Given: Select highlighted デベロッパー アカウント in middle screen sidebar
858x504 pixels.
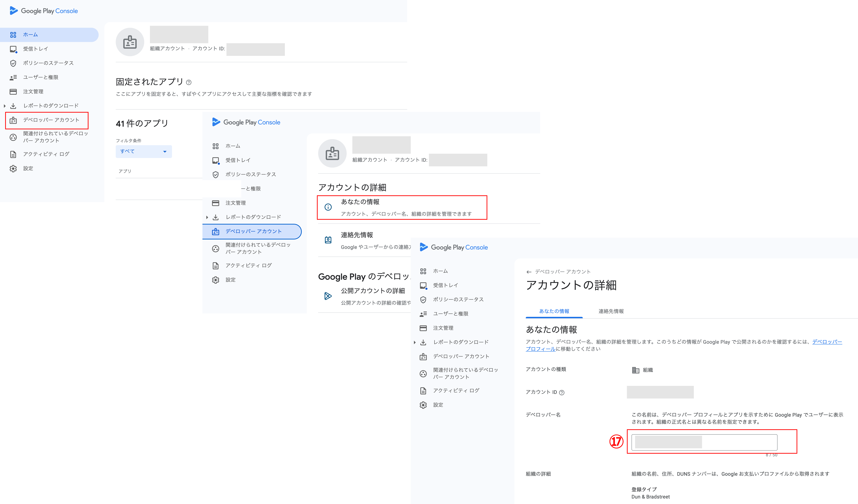Looking at the screenshot, I should (x=252, y=231).
